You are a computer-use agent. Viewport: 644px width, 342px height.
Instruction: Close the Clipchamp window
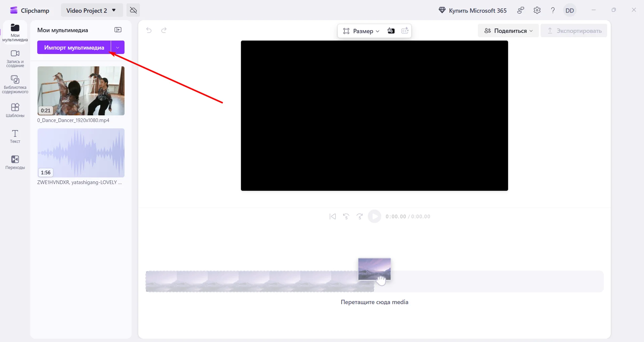pos(634,10)
